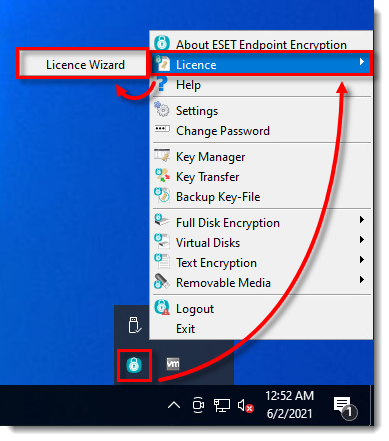Click the muted speaker volume icon

[x=246, y=406]
